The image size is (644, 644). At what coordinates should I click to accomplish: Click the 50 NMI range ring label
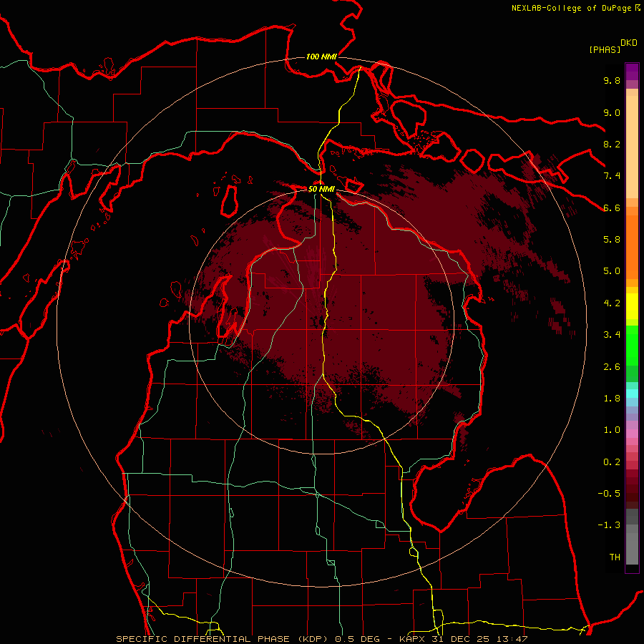[321, 190]
